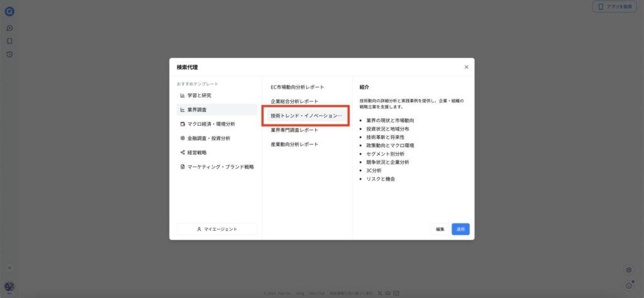The image size is (644, 298).
Task: Click the Felo logo in the sidebar
Action: 9,11
